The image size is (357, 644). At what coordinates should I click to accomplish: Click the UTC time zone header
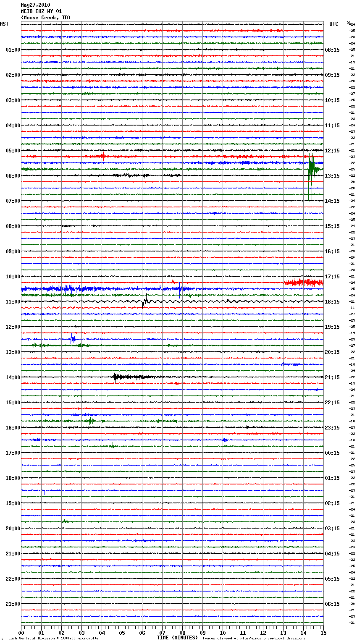point(334,24)
